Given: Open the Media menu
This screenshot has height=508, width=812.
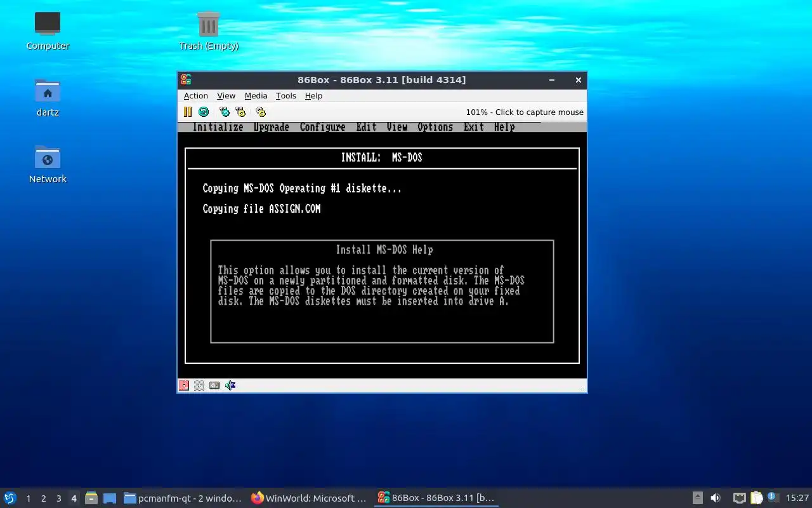Looking at the screenshot, I should click(256, 96).
